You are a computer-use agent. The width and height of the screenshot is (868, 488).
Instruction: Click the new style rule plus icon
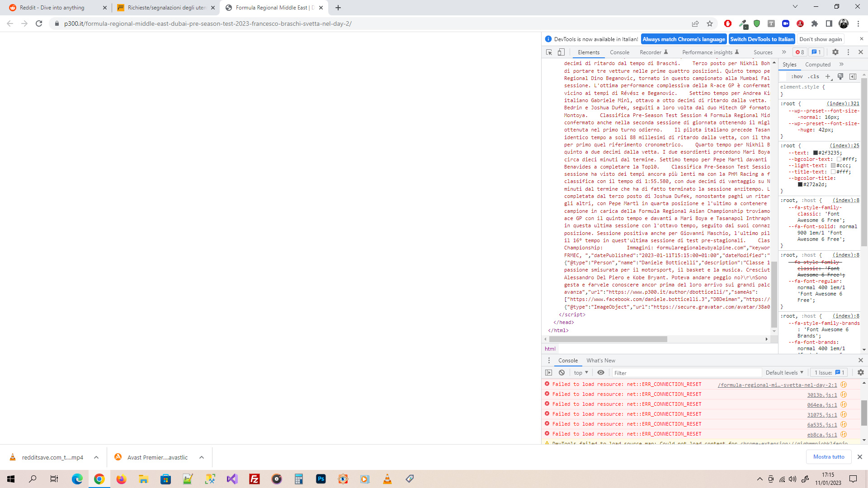pos(828,76)
